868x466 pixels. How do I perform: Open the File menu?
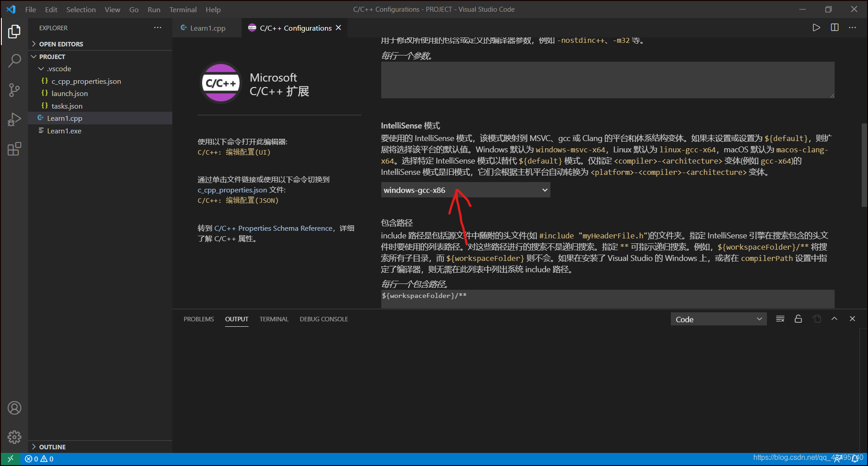pos(31,9)
